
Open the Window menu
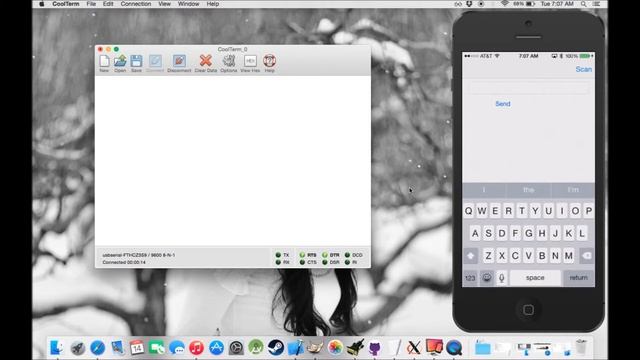pos(189,4)
